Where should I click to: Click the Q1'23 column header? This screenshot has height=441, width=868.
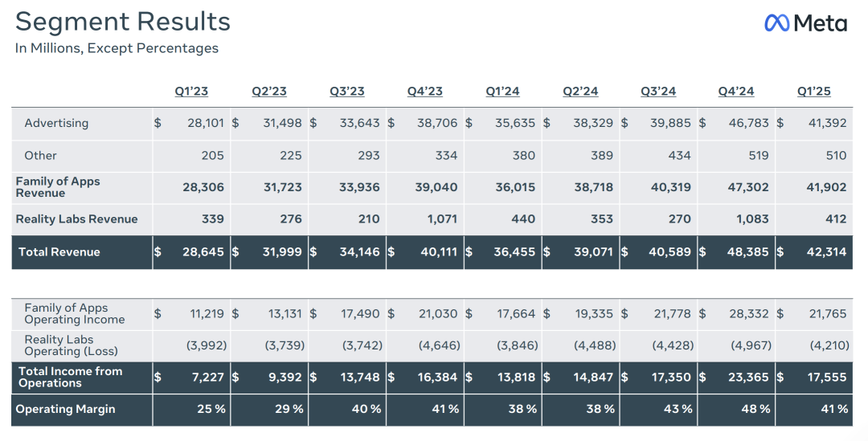click(x=191, y=92)
